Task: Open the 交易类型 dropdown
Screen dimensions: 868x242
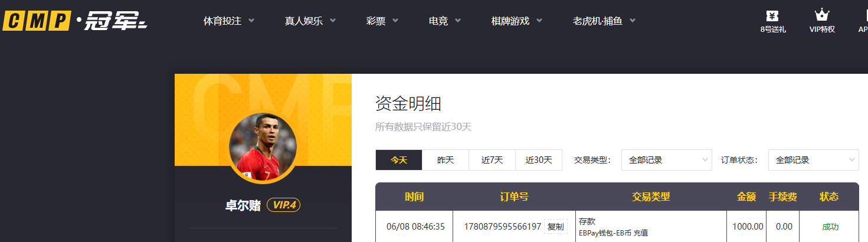Action: tap(667, 160)
